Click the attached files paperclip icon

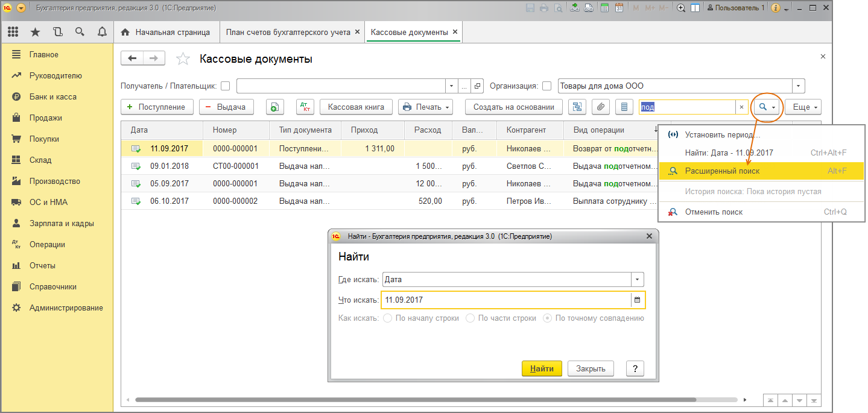click(x=600, y=107)
